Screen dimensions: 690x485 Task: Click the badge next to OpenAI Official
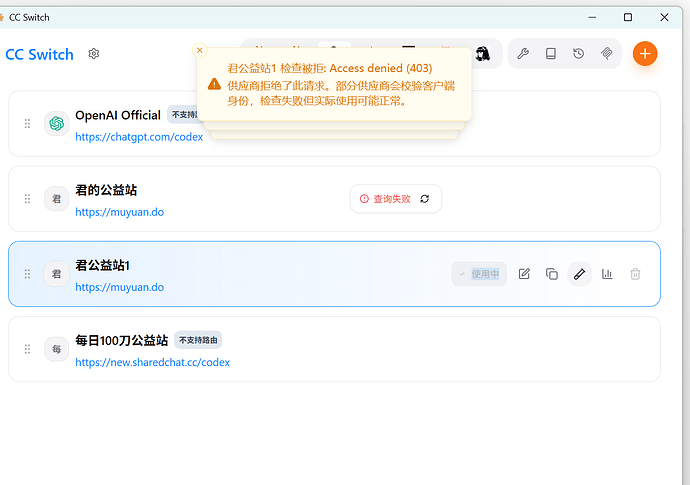coord(182,115)
